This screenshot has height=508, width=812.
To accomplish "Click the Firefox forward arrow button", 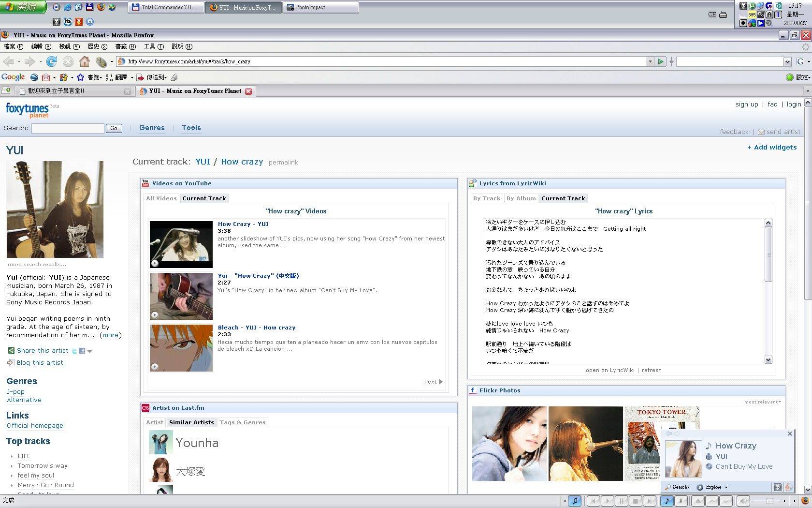I will tap(30, 61).
